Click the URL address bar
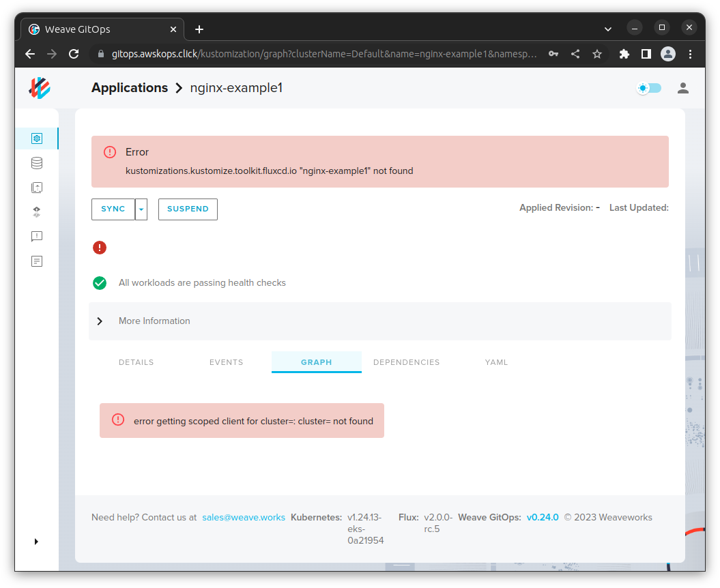The width and height of the screenshot is (720, 588). (x=323, y=54)
